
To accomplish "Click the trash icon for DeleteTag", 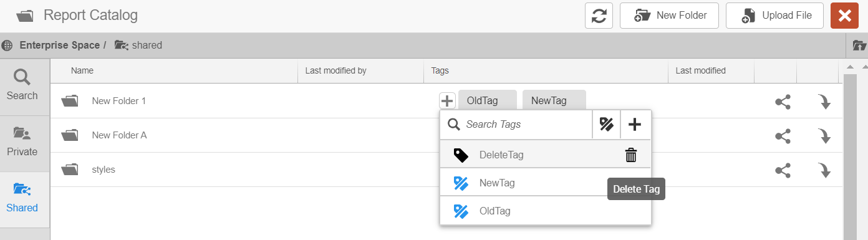I will [631, 155].
